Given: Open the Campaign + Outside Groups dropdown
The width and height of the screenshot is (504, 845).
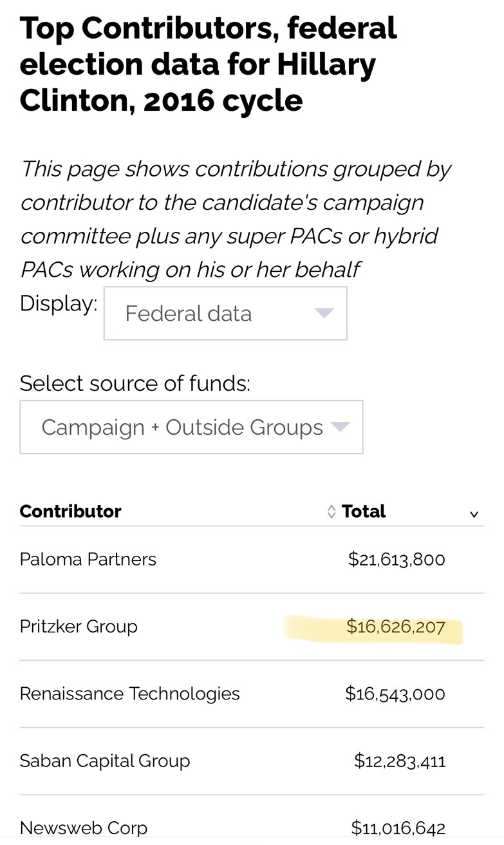Looking at the screenshot, I should [191, 427].
